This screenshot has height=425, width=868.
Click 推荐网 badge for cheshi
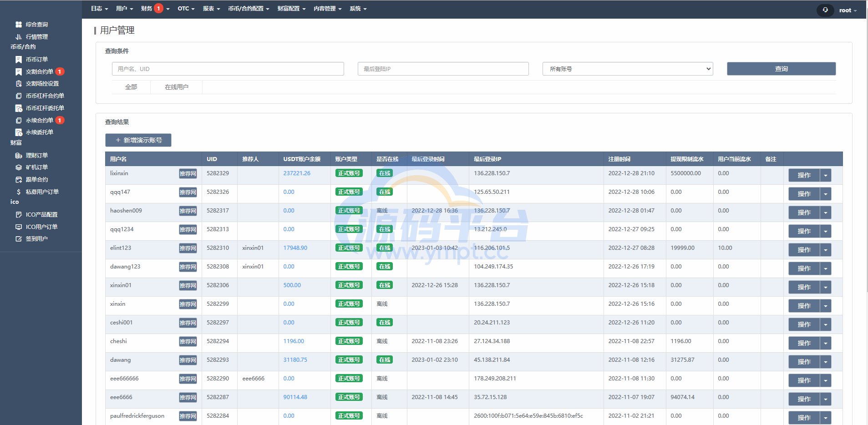[188, 342]
